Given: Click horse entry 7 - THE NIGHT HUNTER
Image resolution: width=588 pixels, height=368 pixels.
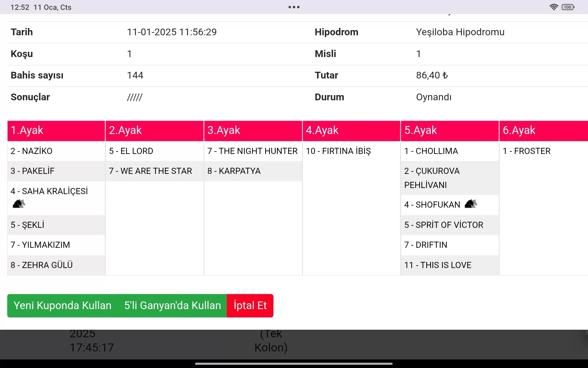Looking at the screenshot, I should [x=252, y=151].
